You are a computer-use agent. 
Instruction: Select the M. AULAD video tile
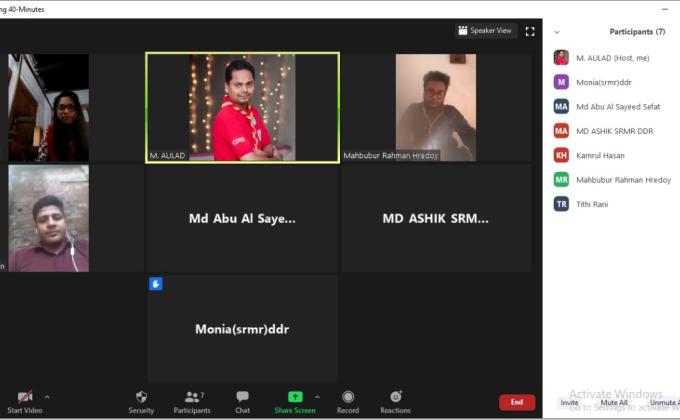(x=242, y=107)
